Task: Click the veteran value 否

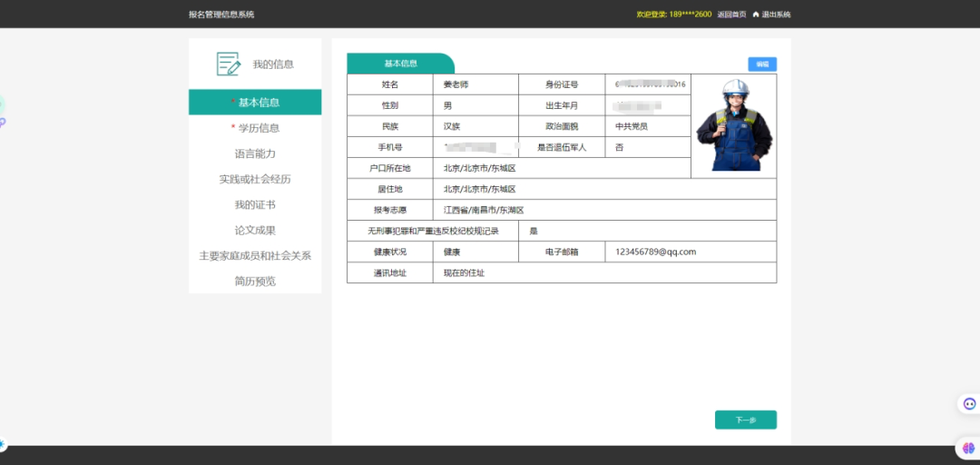Action: (x=620, y=148)
